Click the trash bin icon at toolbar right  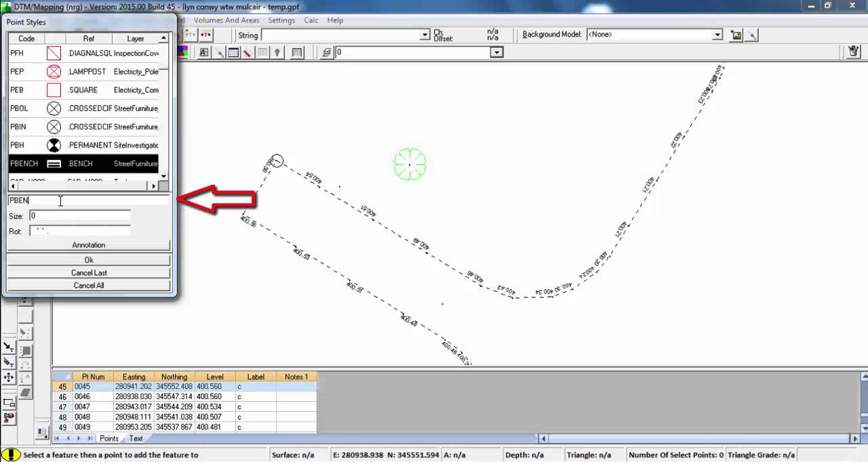coord(854,51)
